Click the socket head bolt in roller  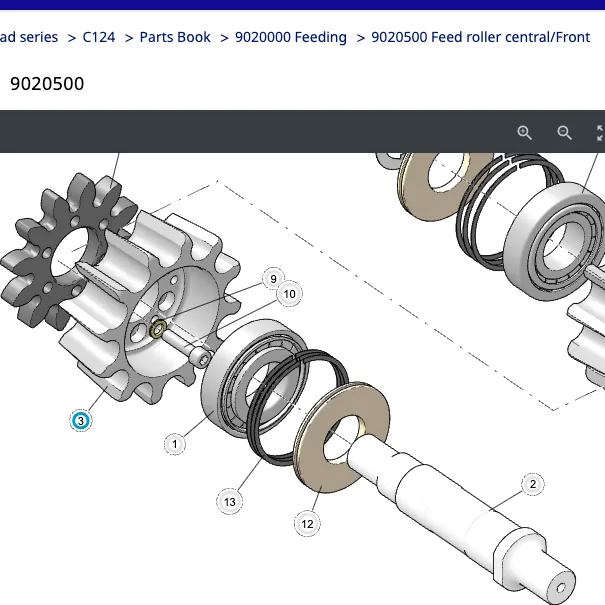tap(187, 348)
